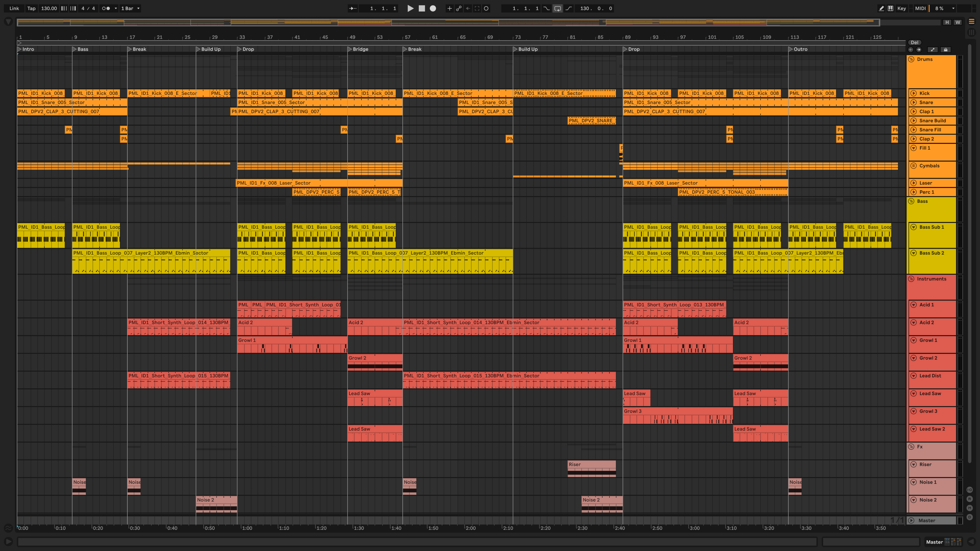Click the Capture MIDI brackets icon
Viewport: 980px width, 551px height.
477,8
